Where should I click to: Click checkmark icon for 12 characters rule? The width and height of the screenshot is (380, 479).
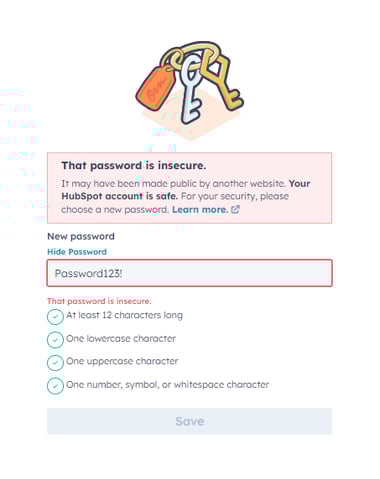tap(55, 317)
